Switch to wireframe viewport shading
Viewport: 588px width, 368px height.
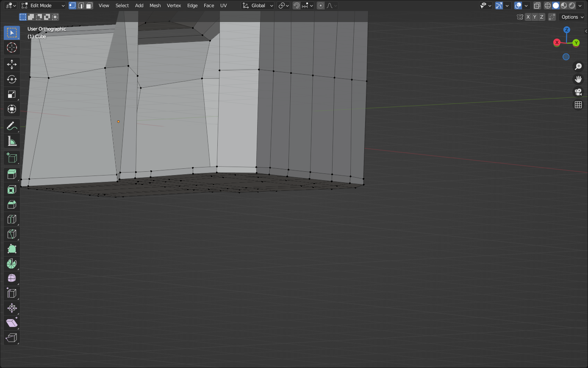pyautogui.click(x=548, y=6)
